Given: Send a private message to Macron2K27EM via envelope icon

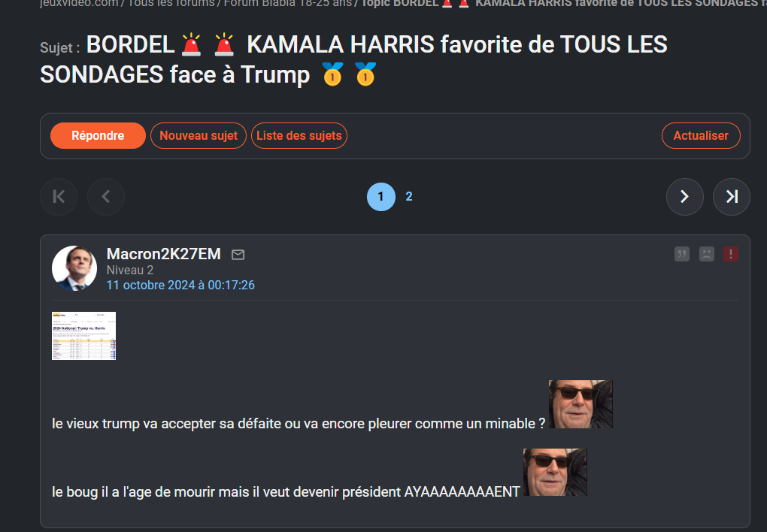Looking at the screenshot, I should 238,254.
